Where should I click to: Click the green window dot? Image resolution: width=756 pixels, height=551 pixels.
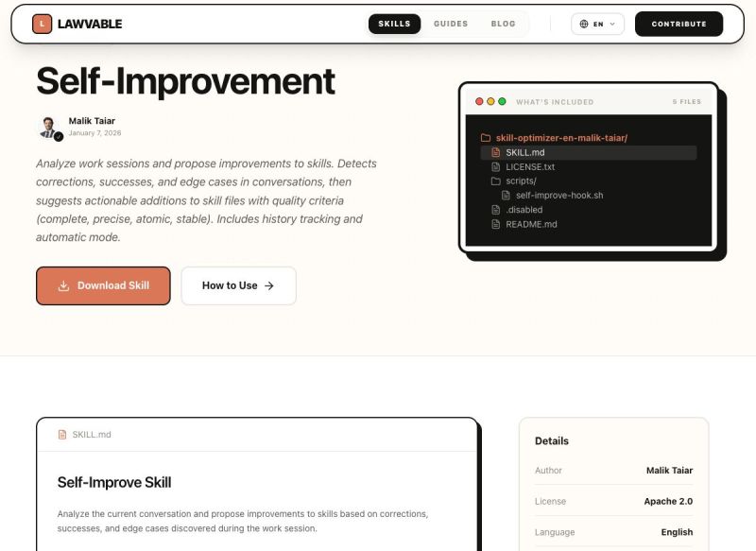click(x=502, y=101)
